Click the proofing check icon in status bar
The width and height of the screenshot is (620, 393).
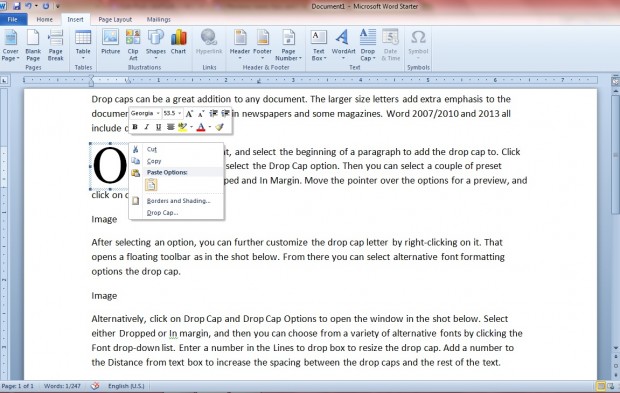[x=95, y=386]
